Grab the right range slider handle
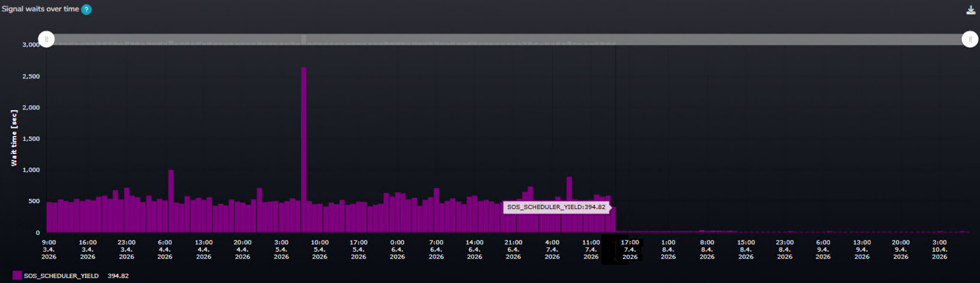The image size is (980, 283). [970, 39]
